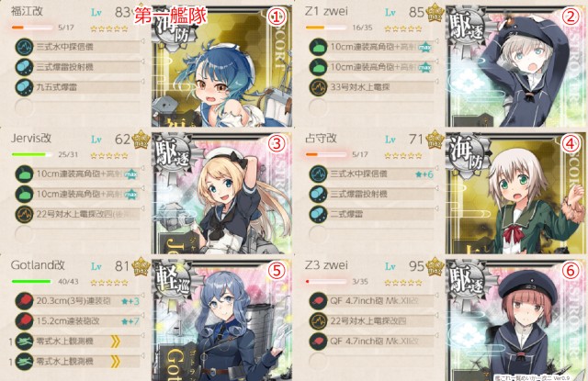Click sonar icon beside 福江改's 三式水中探信儀
This screenshot has height=381, width=588.
[x=25, y=47]
